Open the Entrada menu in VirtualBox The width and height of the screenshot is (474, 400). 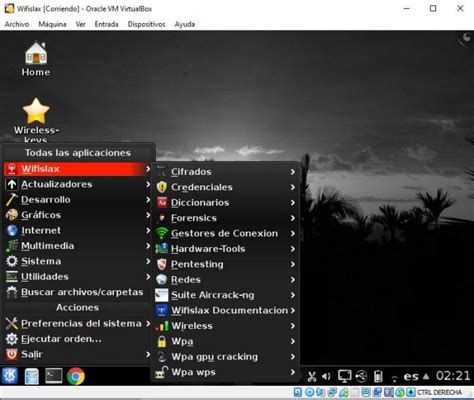tap(107, 24)
